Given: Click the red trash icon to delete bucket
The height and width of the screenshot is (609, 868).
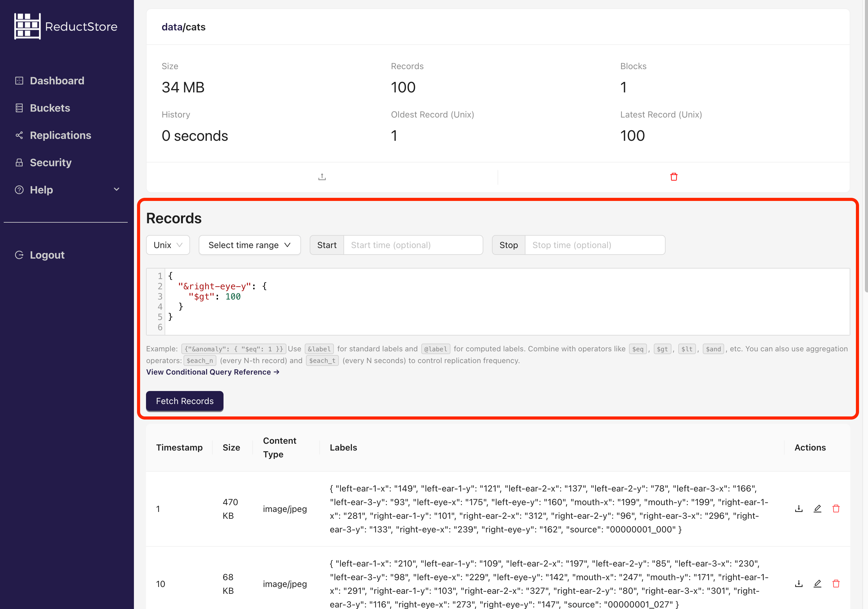Looking at the screenshot, I should point(674,176).
